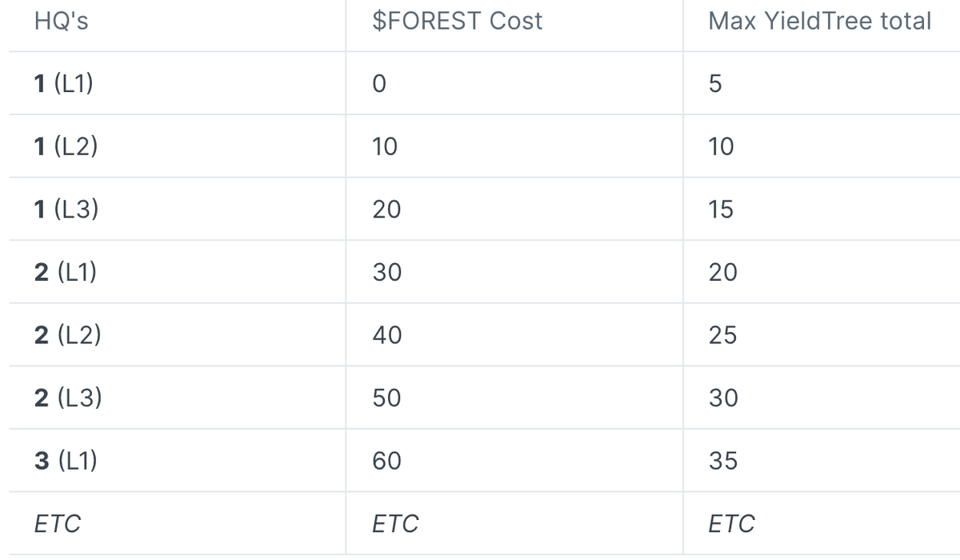Select the "$FOREST Cost" column header
This screenshot has width=960, height=560.
pyautogui.click(x=458, y=21)
